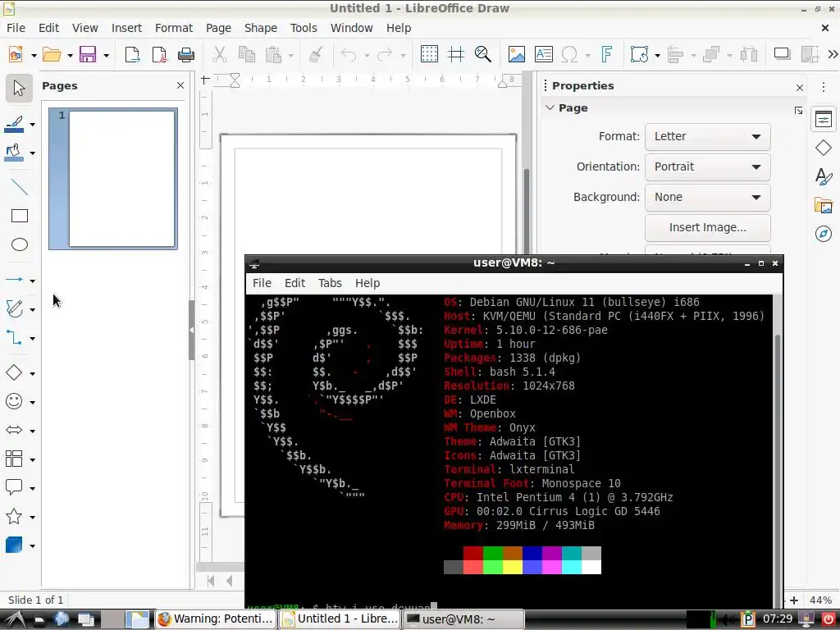Open Line Color dropdown arrow
Image resolution: width=840 pixels, height=630 pixels.
tap(32, 125)
